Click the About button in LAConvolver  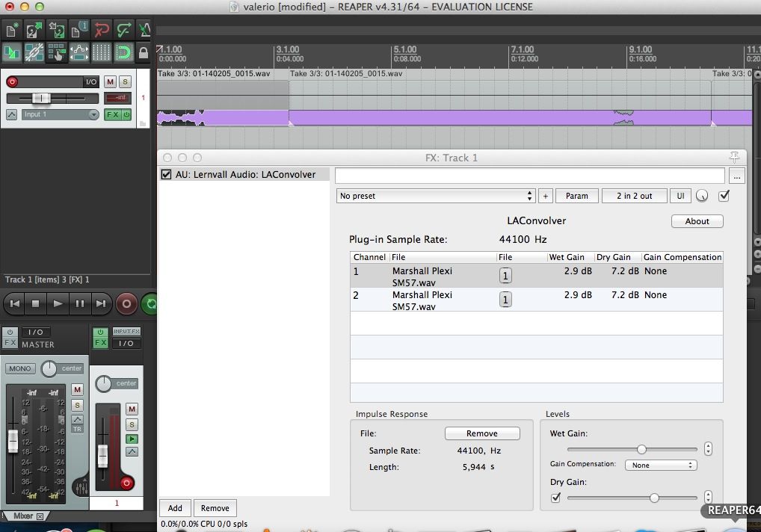[697, 221]
